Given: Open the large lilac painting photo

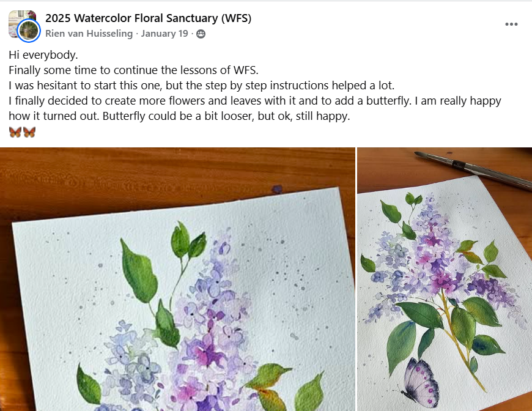Looking at the screenshot, I should point(177,279).
